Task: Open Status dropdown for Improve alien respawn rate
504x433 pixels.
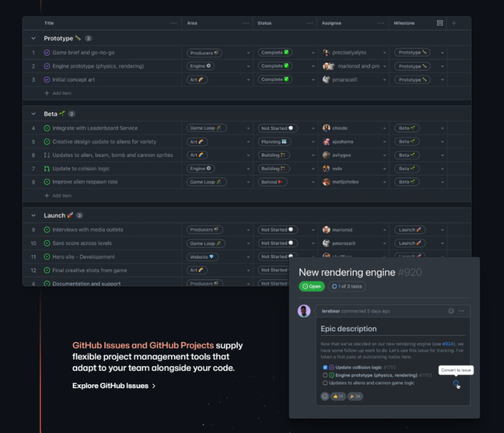Action: (313, 182)
